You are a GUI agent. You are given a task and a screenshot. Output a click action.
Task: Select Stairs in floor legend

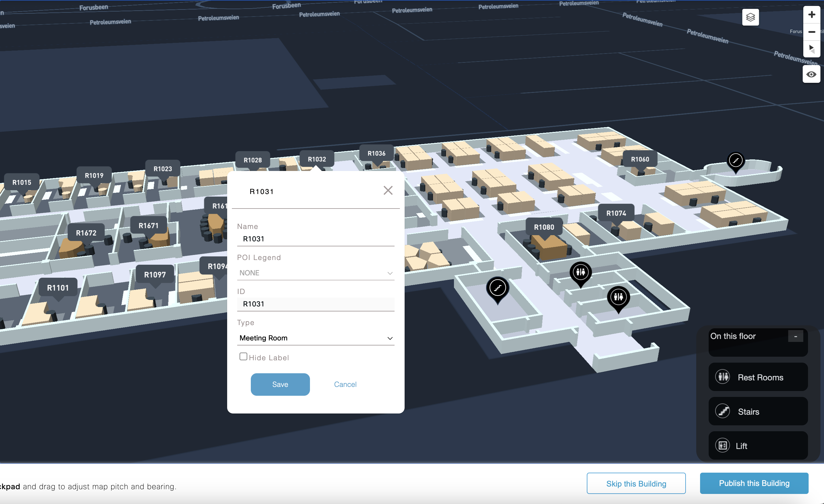(x=758, y=411)
